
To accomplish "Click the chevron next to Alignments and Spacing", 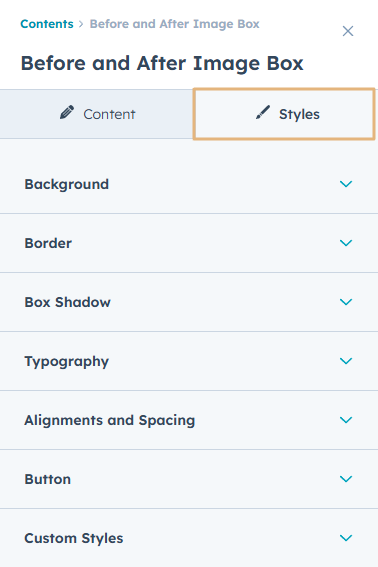I will pyautogui.click(x=346, y=420).
